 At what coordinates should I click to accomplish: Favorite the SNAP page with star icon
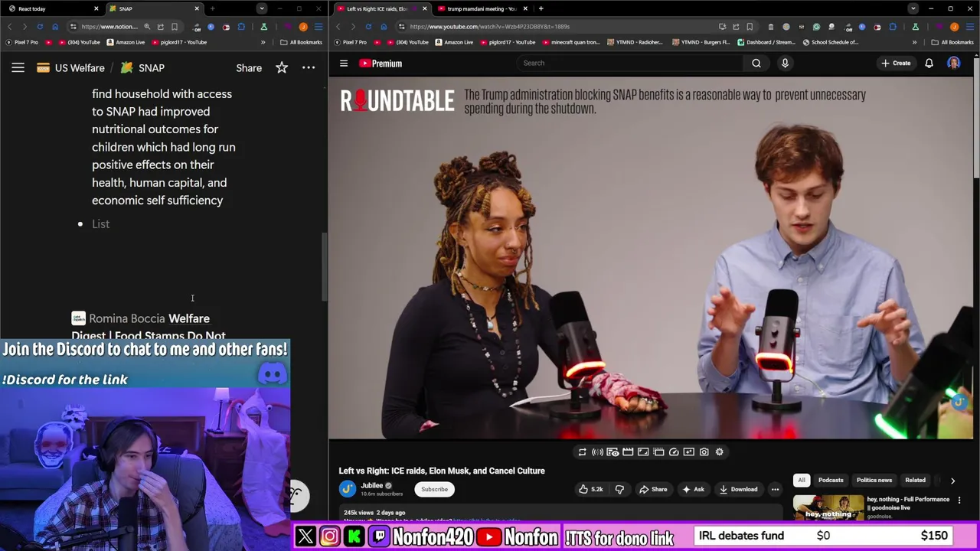click(x=282, y=68)
